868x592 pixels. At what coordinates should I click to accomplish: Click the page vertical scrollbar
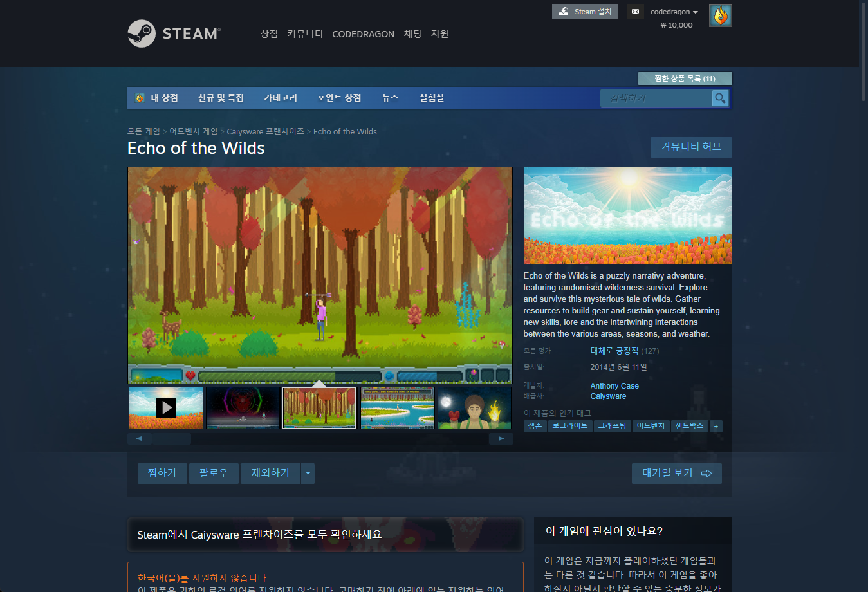863,51
